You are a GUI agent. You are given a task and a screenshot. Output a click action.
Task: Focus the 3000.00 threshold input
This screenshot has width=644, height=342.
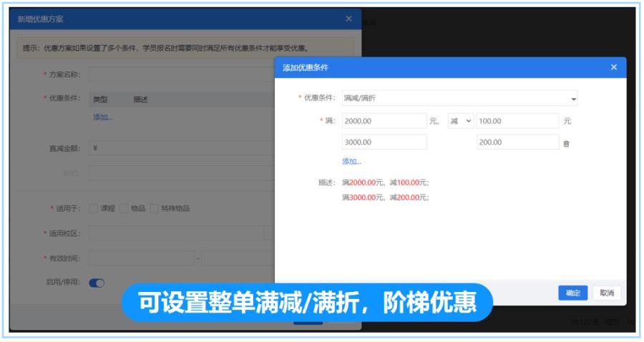384,142
